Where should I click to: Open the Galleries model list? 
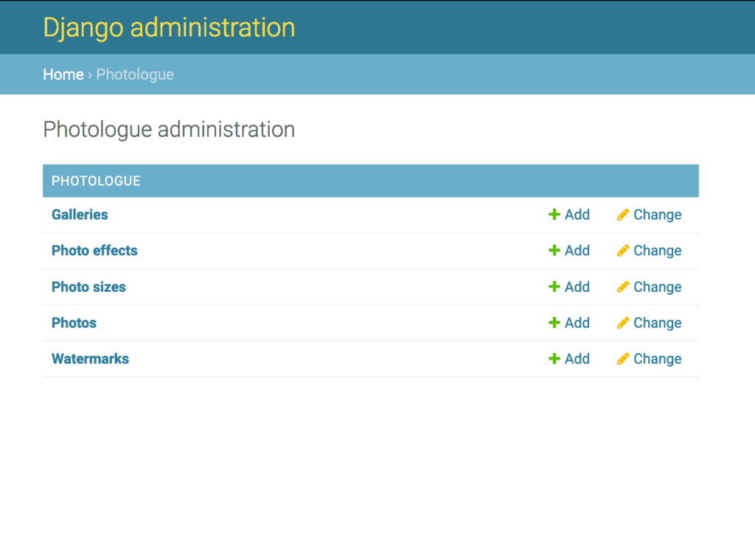point(80,214)
